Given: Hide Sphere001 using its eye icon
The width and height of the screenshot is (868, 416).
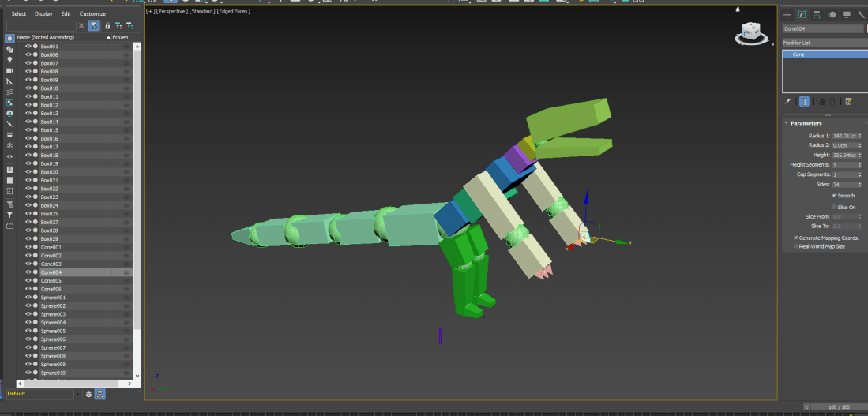Looking at the screenshot, I should pyautogui.click(x=28, y=298).
